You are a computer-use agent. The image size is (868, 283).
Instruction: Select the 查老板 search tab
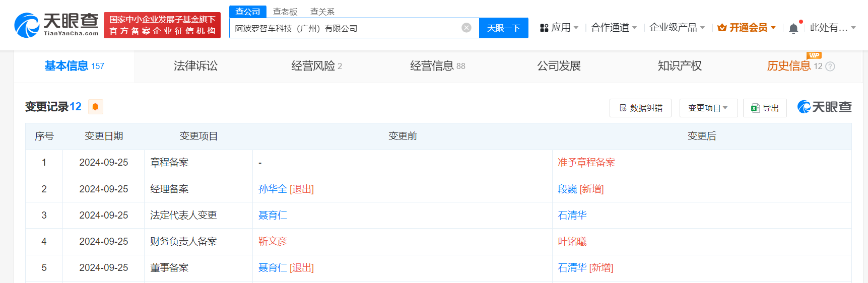tap(285, 12)
